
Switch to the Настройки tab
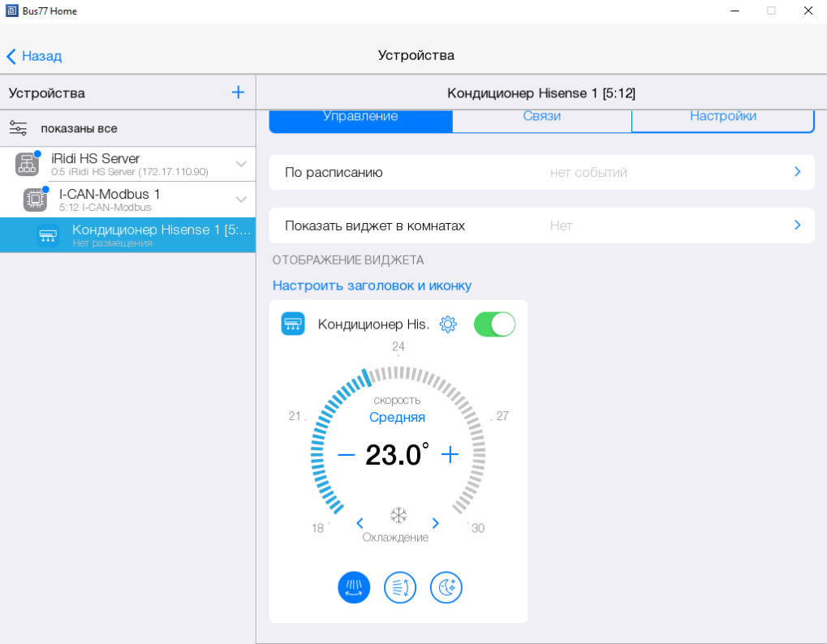pyautogui.click(x=722, y=117)
